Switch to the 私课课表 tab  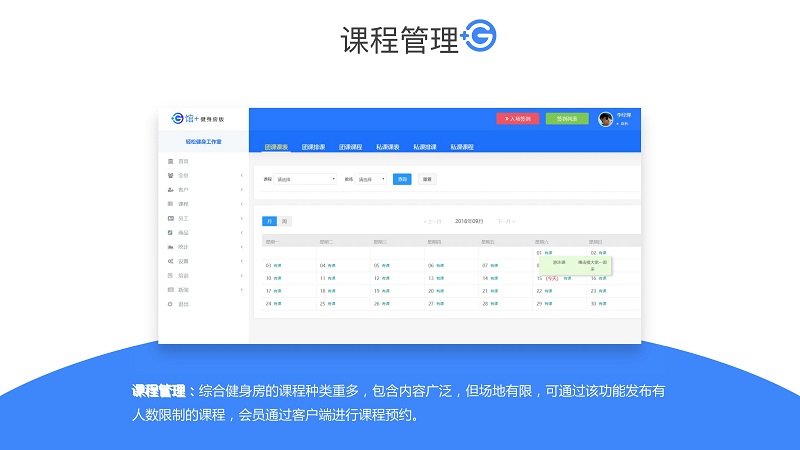point(388,147)
